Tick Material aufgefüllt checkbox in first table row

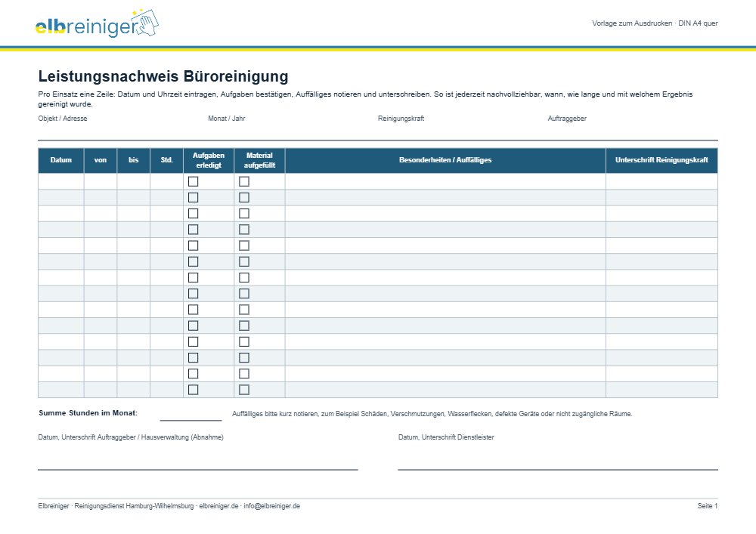(x=244, y=181)
